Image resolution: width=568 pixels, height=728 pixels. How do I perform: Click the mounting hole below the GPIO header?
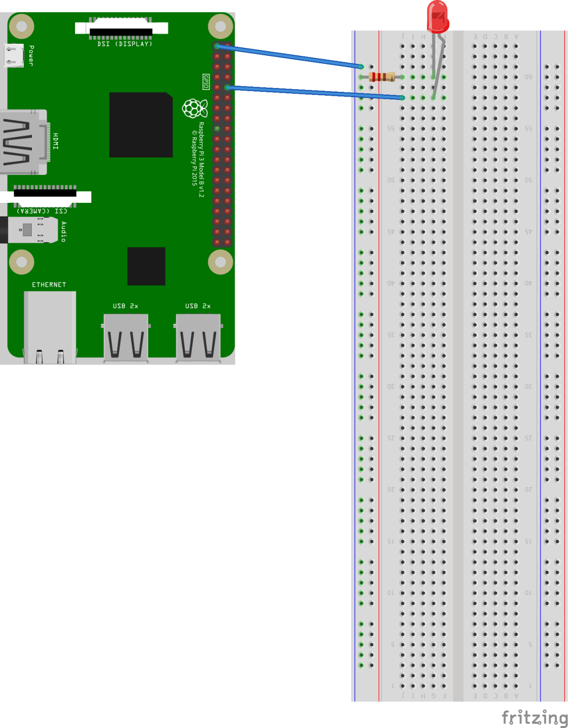pos(221,262)
